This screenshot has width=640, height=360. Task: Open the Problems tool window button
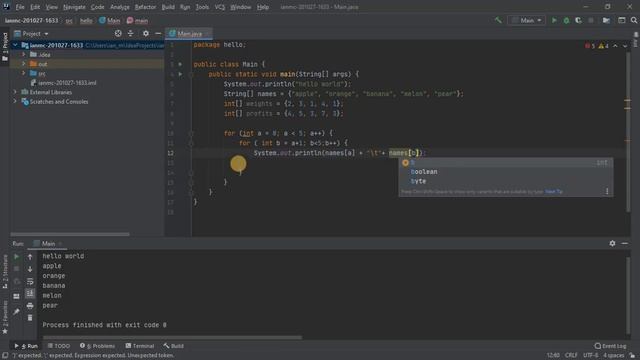point(97,346)
